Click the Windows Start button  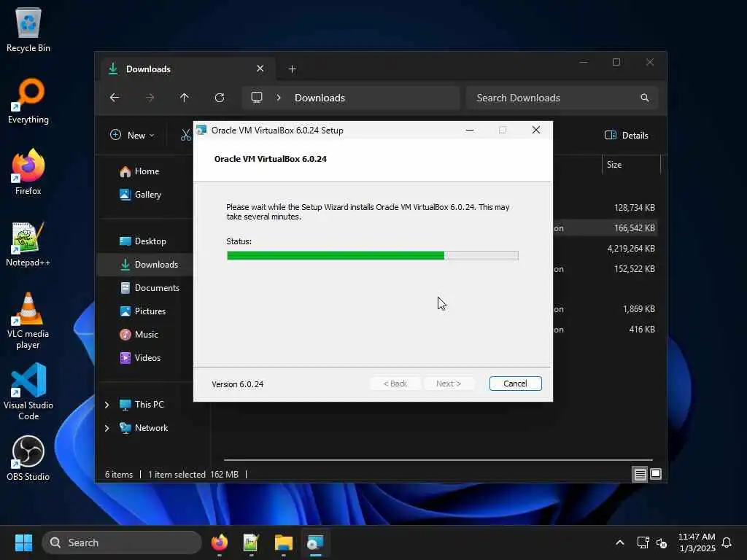click(23, 542)
